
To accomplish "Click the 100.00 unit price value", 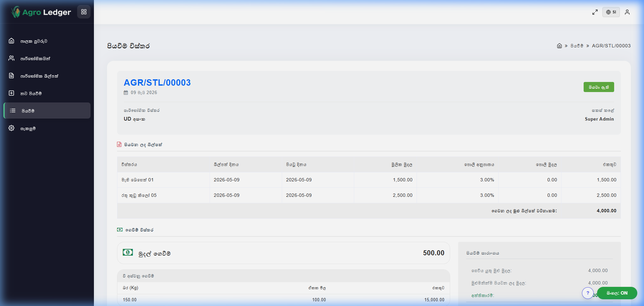I will pos(319,300).
